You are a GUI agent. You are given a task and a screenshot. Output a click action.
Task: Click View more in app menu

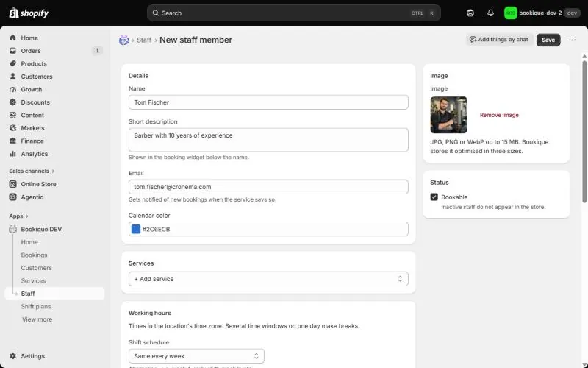pyautogui.click(x=37, y=319)
